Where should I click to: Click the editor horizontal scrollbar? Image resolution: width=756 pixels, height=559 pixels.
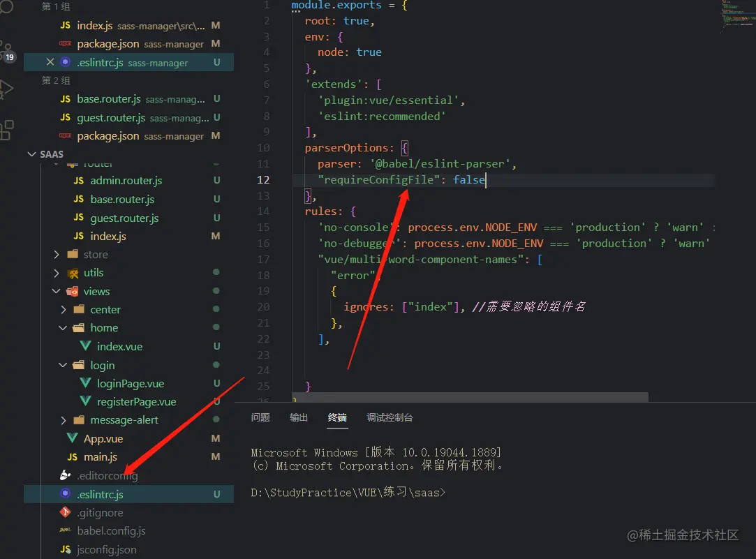(x=470, y=398)
